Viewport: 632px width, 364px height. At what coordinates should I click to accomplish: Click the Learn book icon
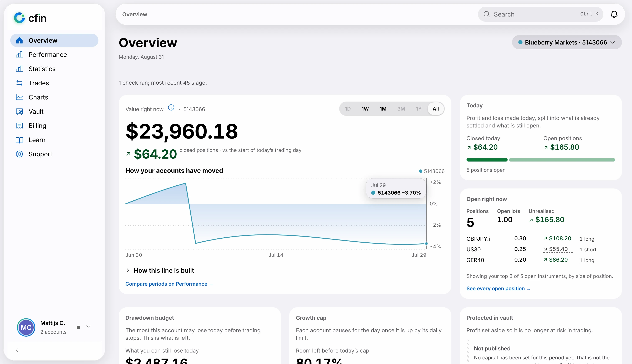pyautogui.click(x=19, y=140)
